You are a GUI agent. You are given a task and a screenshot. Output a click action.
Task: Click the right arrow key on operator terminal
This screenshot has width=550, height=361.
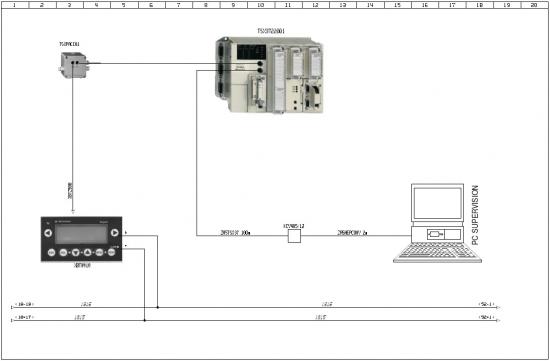coord(114,233)
